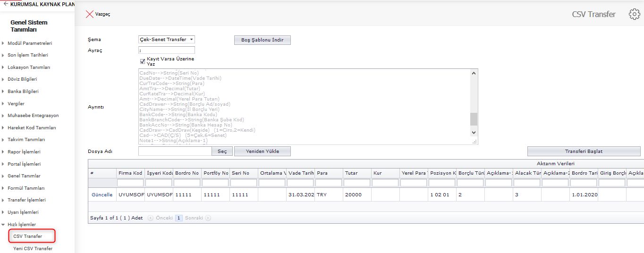Go to previous page arrow icon
Image resolution: width=644 pixels, height=253 pixels.
coord(151,218)
